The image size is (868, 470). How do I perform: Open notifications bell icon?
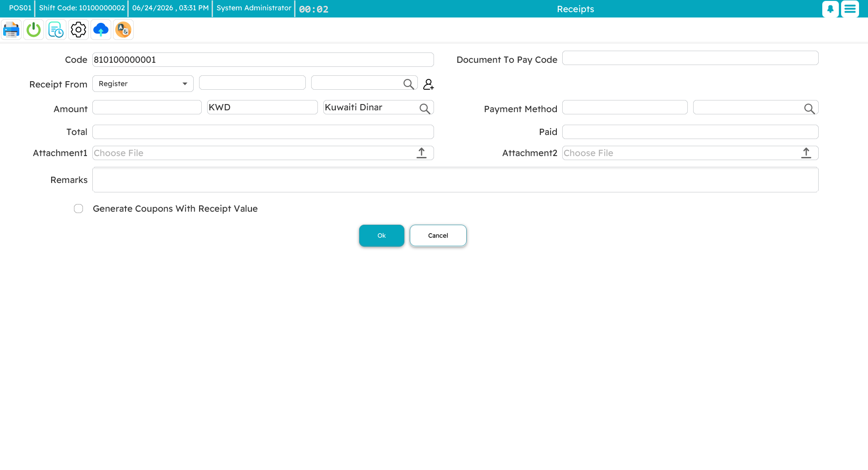point(830,9)
